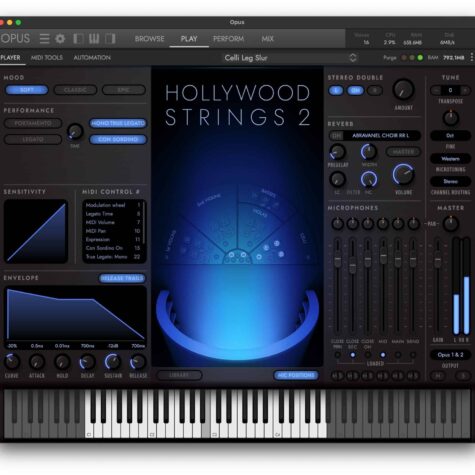Open the settings gear in Opus toolbar

click(60, 39)
